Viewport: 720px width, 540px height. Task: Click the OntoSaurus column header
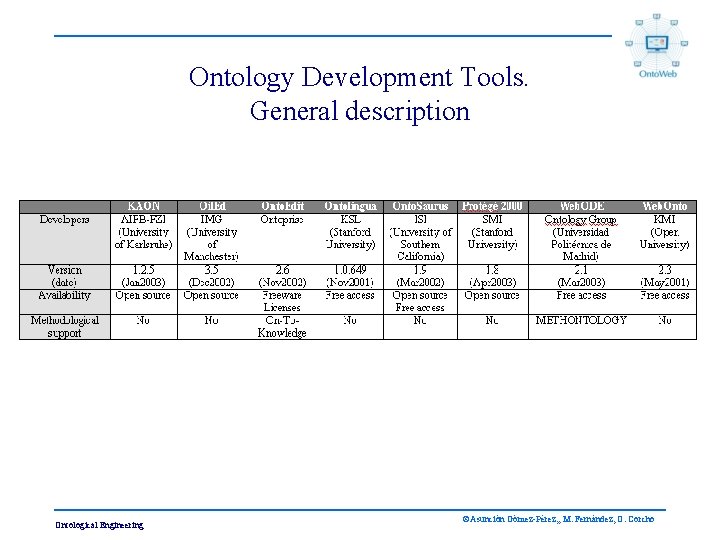pyautogui.click(x=420, y=207)
